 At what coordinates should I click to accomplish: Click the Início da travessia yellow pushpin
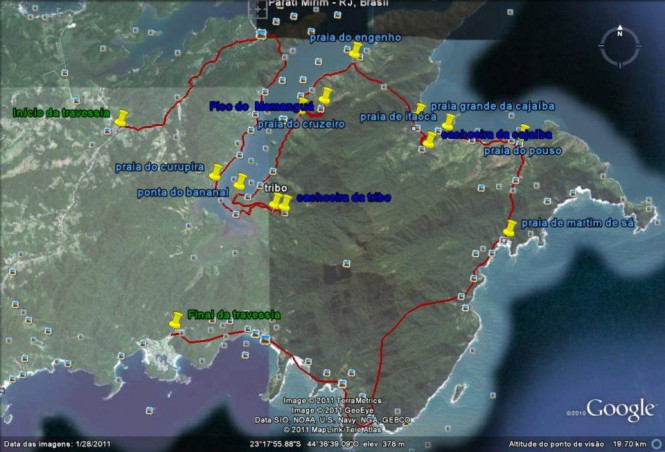pos(122,117)
